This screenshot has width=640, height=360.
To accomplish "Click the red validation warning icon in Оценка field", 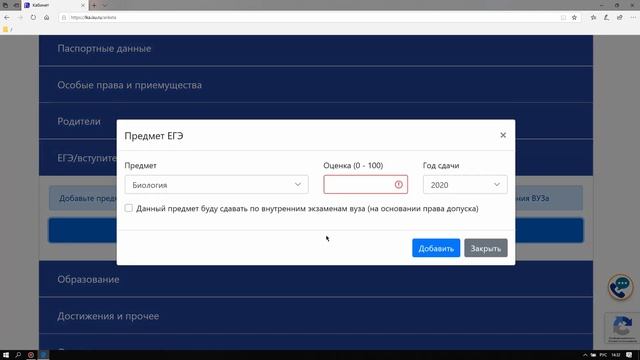I will [399, 184].
